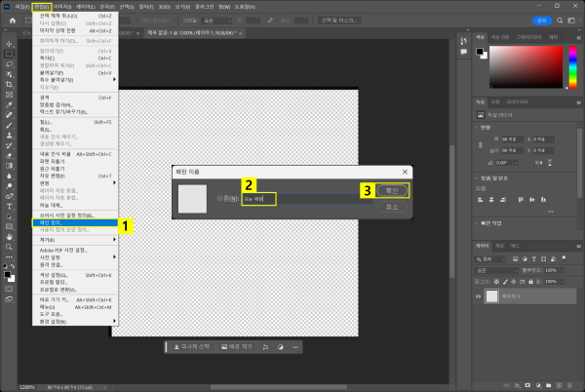This screenshot has width=585, height=392.
Task: Toggle lock transparent pixels icon
Action: (496, 282)
